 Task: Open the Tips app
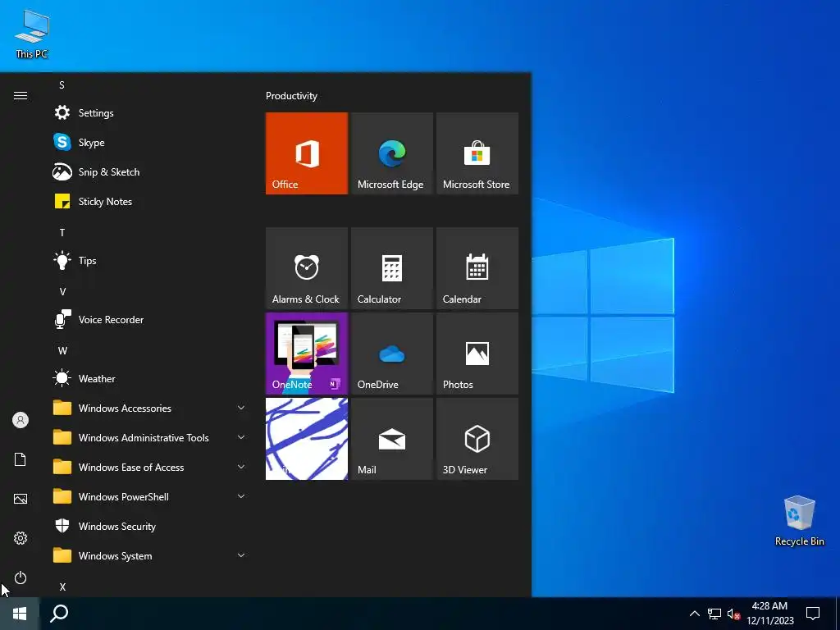tap(150, 260)
